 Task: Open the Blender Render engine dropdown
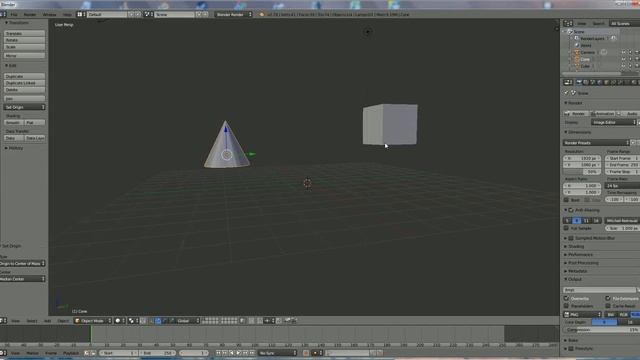coord(233,14)
